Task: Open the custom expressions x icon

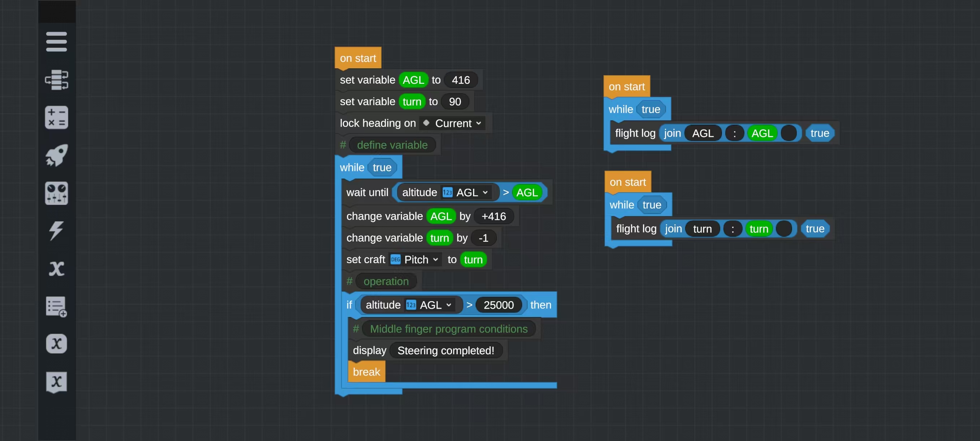Action: pyautogui.click(x=56, y=344)
